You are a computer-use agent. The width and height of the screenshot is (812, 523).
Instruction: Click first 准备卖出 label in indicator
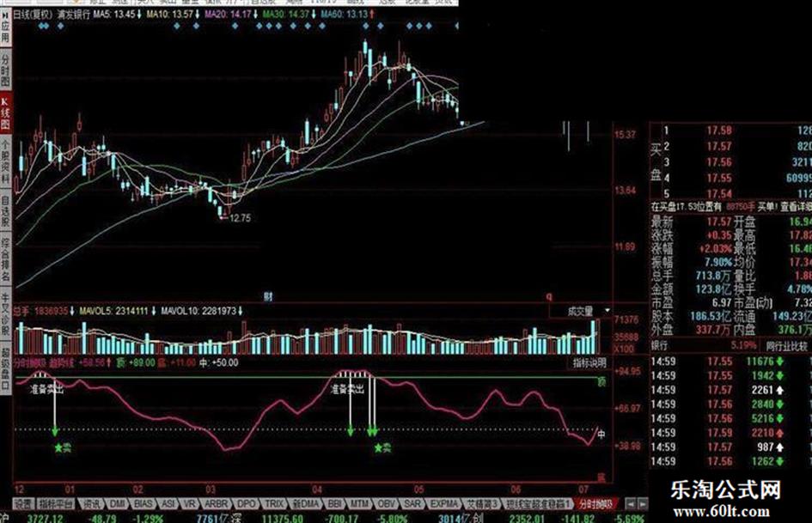[46, 389]
